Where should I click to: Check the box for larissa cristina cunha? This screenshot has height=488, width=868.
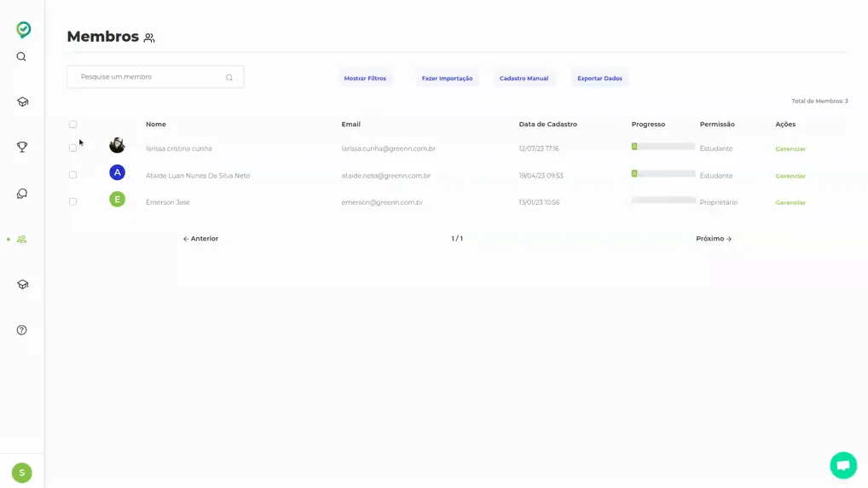pyautogui.click(x=73, y=148)
